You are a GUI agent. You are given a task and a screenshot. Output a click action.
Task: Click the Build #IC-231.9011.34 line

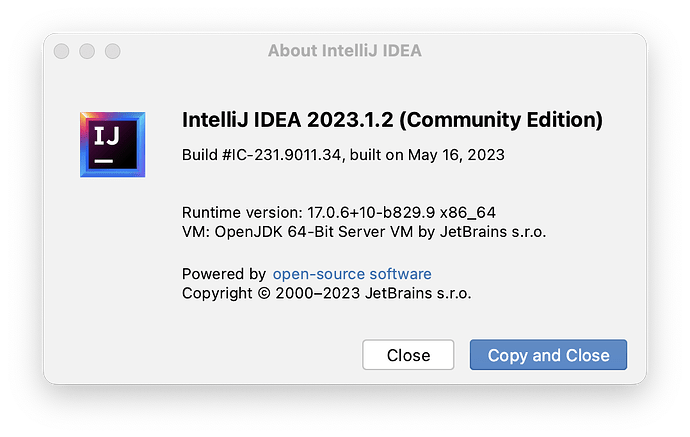pos(343,155)
